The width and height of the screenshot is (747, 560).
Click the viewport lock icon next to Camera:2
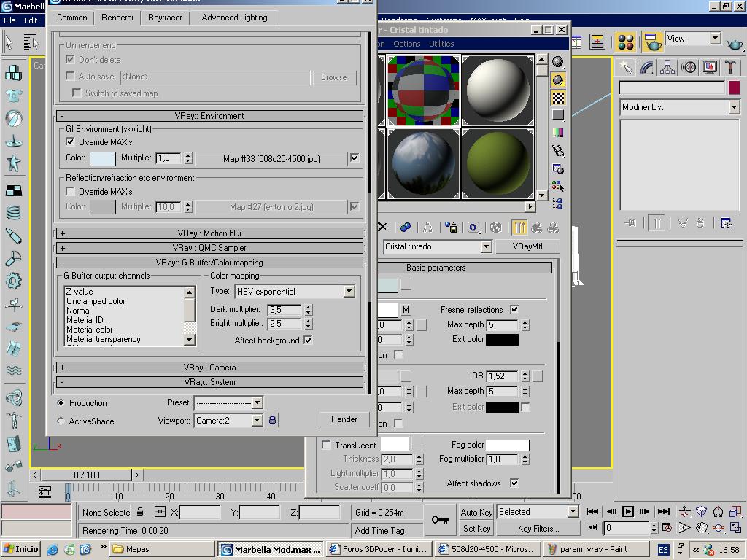pyautogui.click(x=272, y=420)
